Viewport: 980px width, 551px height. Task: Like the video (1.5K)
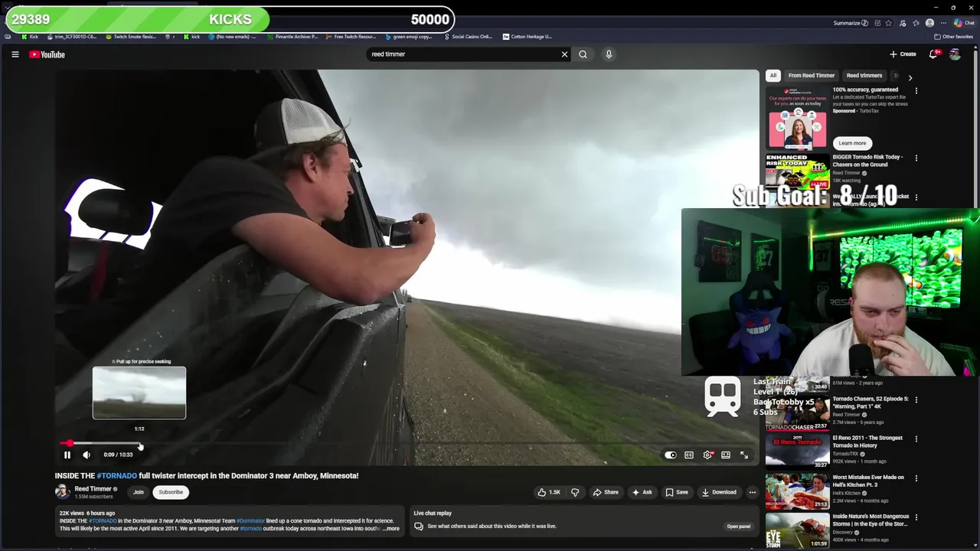point(550,492)
